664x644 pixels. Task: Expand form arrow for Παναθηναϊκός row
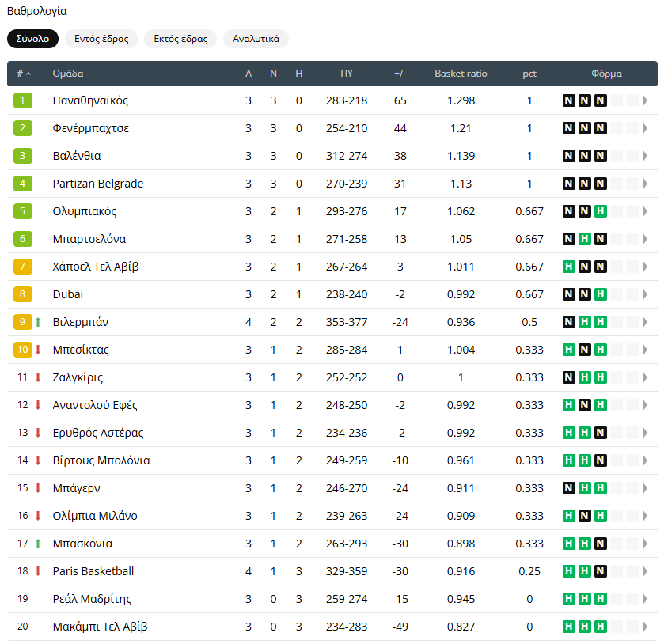coord(645,100)
